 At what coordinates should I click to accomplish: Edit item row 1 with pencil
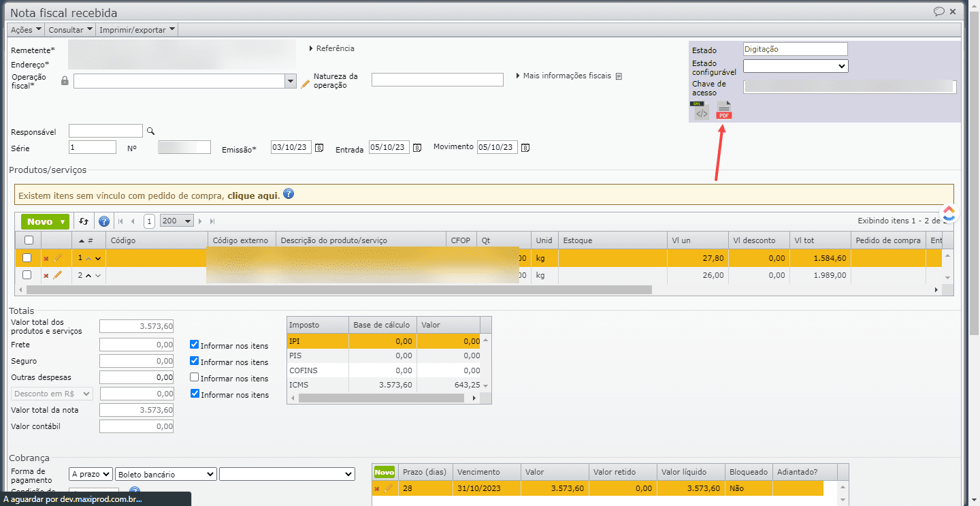[57, 257]
